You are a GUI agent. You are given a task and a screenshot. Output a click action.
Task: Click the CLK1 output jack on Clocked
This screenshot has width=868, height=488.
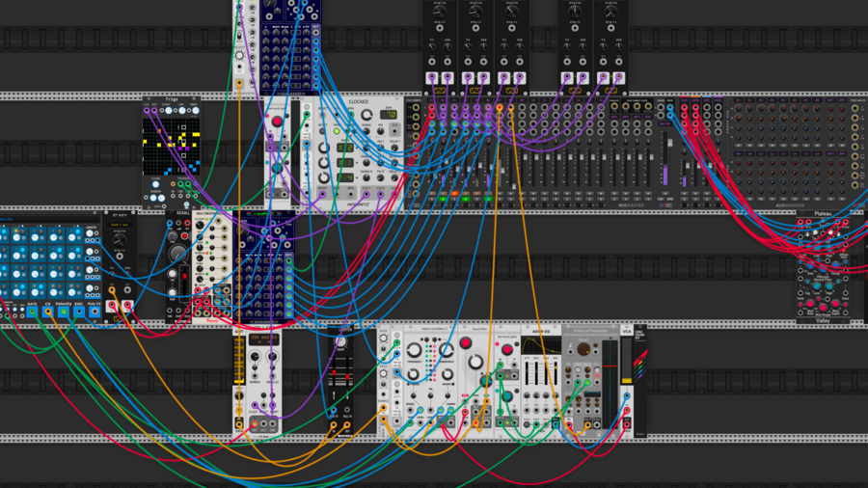(x=366, y=194)
